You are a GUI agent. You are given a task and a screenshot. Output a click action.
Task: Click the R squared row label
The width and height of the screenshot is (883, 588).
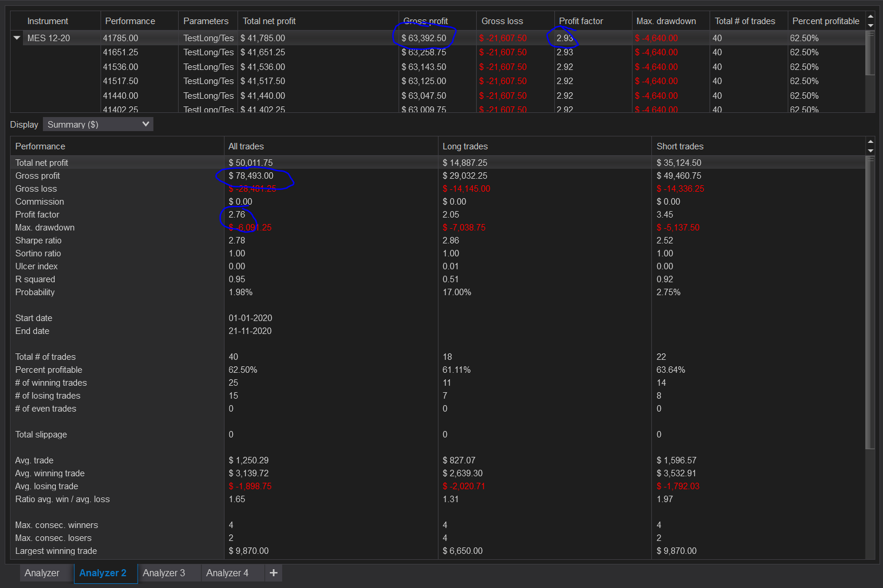click(x=35, y=279)
